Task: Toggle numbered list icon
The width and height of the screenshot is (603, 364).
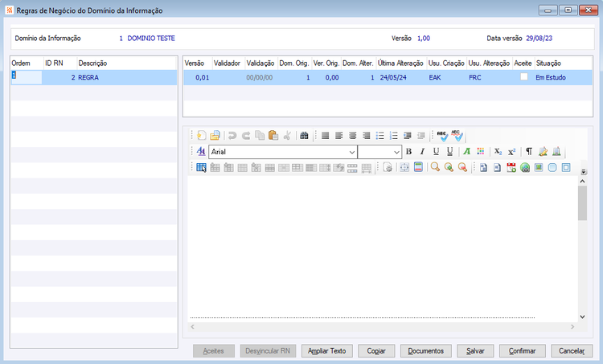Action: point(394,135)
